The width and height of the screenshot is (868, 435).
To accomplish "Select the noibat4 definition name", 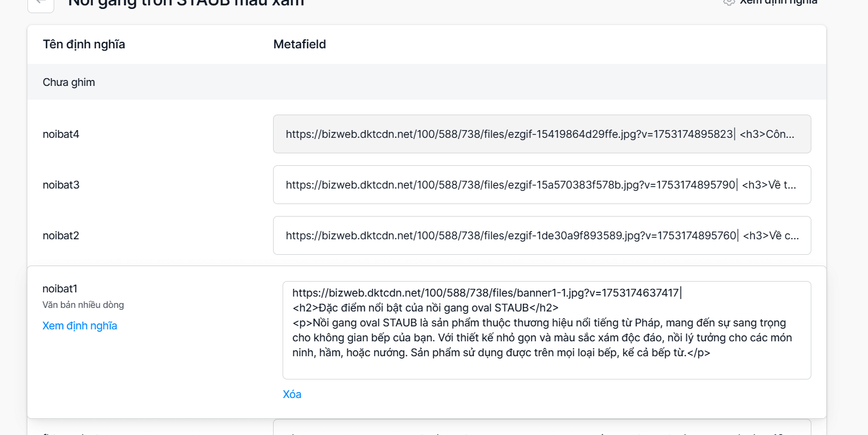I will tap(61, 134).
